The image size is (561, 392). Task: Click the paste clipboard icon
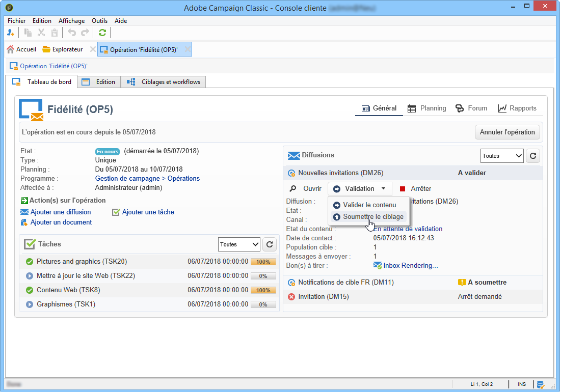point(55,33)
